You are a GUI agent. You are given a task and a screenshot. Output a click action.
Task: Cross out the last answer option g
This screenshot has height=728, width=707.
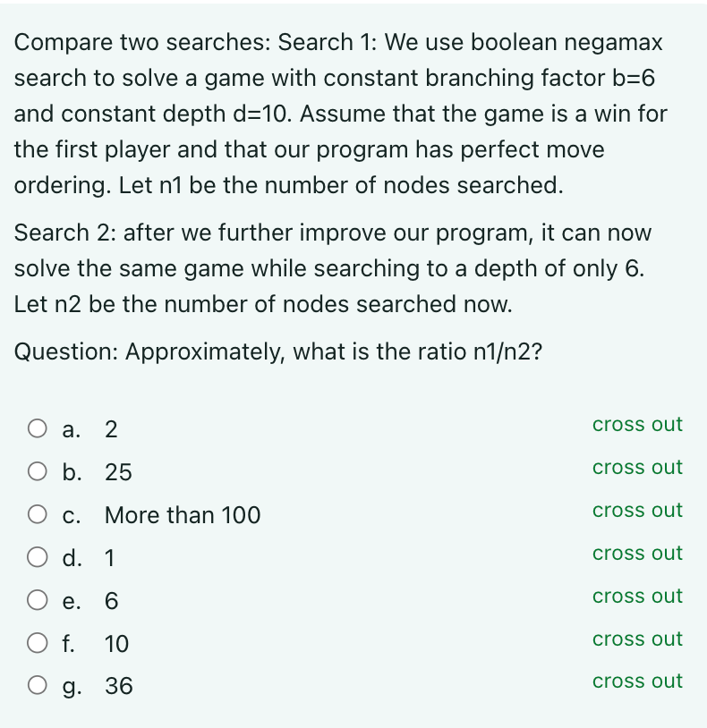[637, 681]
